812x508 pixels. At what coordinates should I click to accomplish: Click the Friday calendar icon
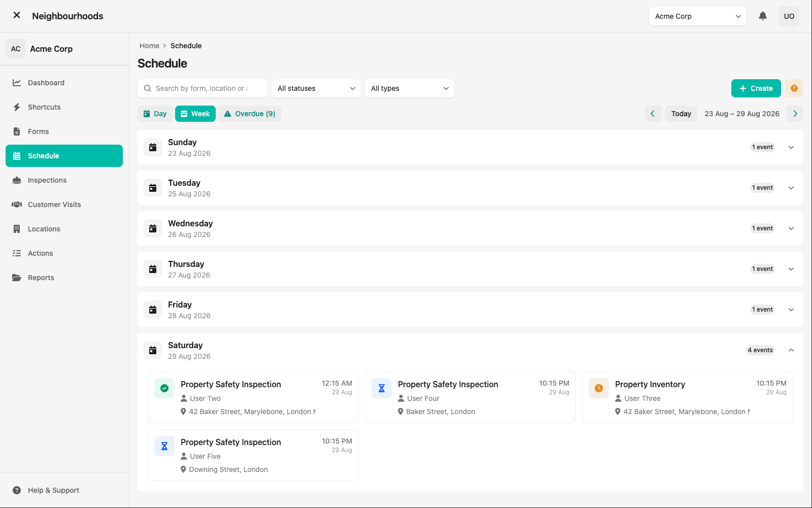tap(153, 310)
